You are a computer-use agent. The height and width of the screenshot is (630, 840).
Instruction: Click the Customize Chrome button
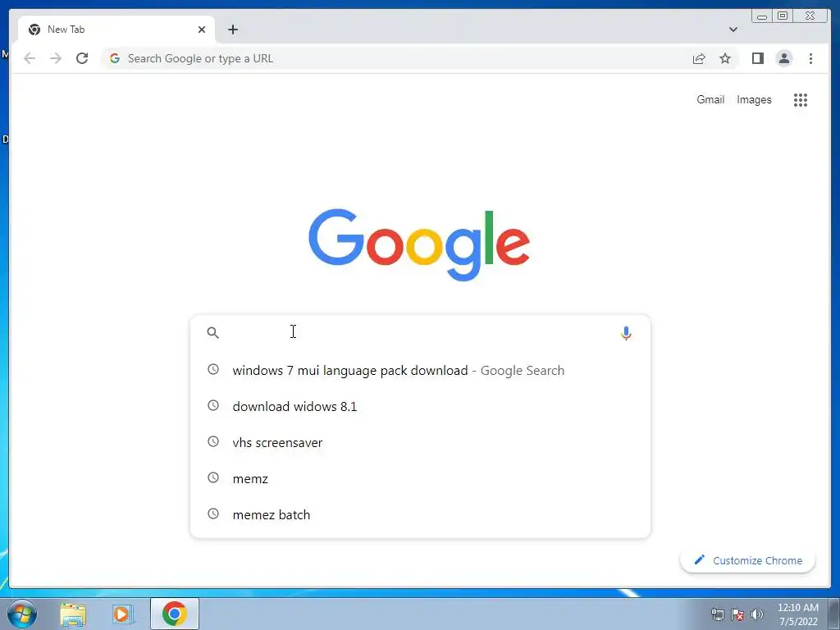pyautogui.click(x=748, y=560)
